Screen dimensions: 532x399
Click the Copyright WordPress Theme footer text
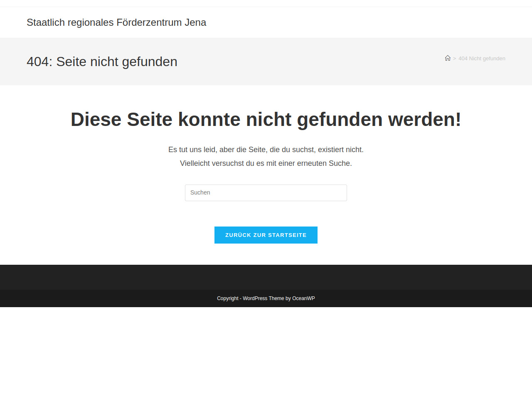pos(266,298)
